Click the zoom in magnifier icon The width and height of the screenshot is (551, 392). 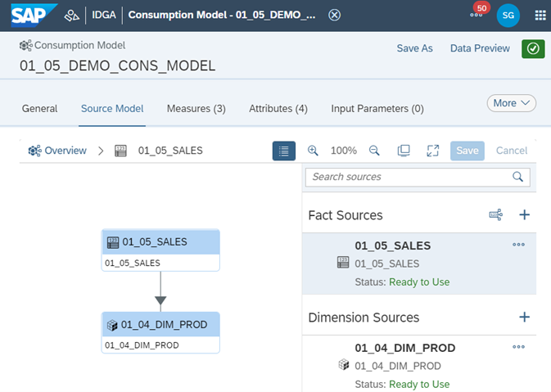tap(313, 151)
